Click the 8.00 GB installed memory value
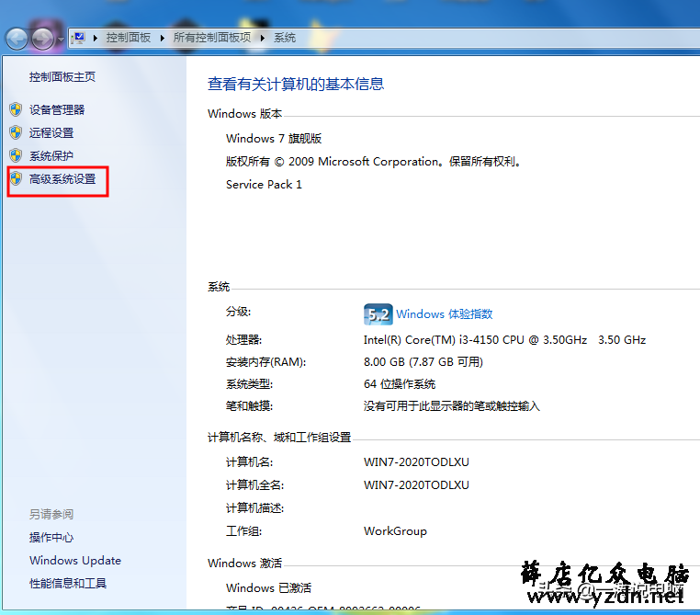Image resolution: width=700 pixels, height=615 pixels. pos(423,362)
